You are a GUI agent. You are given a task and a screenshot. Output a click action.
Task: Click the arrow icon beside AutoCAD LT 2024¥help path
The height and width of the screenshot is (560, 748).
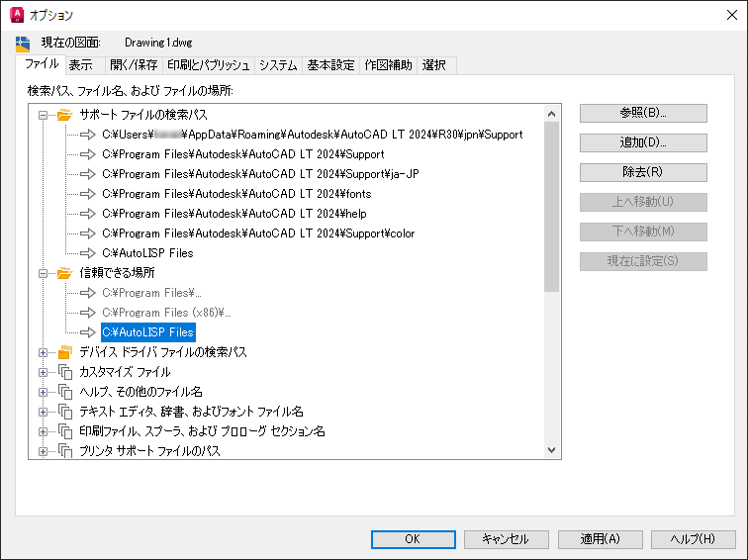88,214
